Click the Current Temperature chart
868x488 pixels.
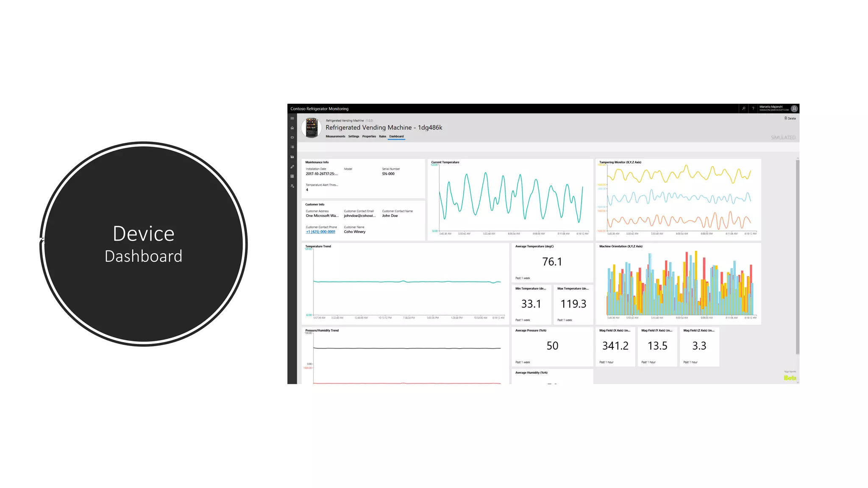(510, 200)
